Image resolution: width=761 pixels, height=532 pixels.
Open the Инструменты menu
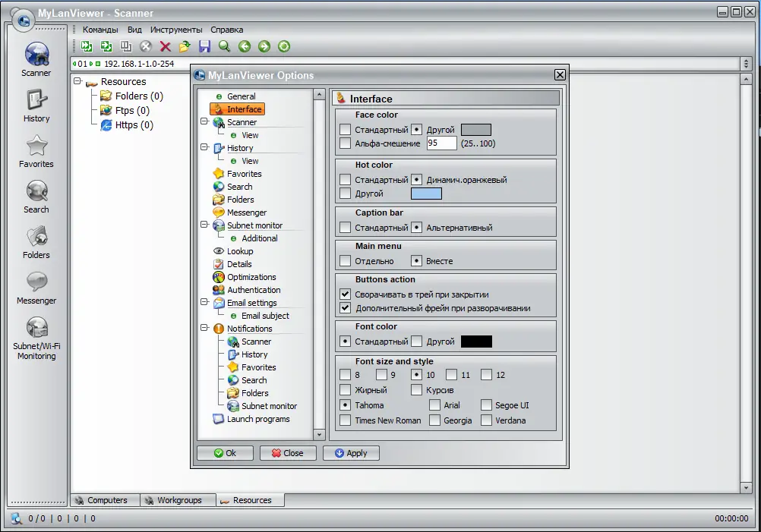coord(176,29)
